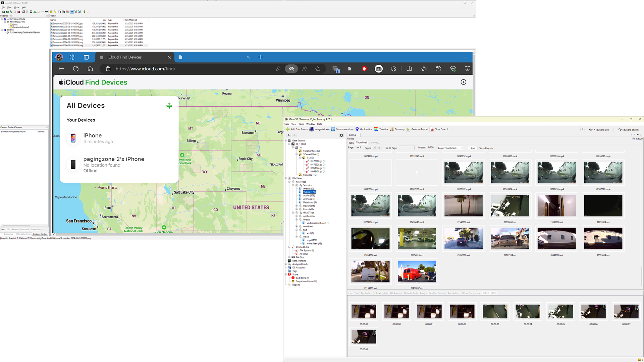Collapse the All Devices panel
Screen dimensions: 644x362
169,106
